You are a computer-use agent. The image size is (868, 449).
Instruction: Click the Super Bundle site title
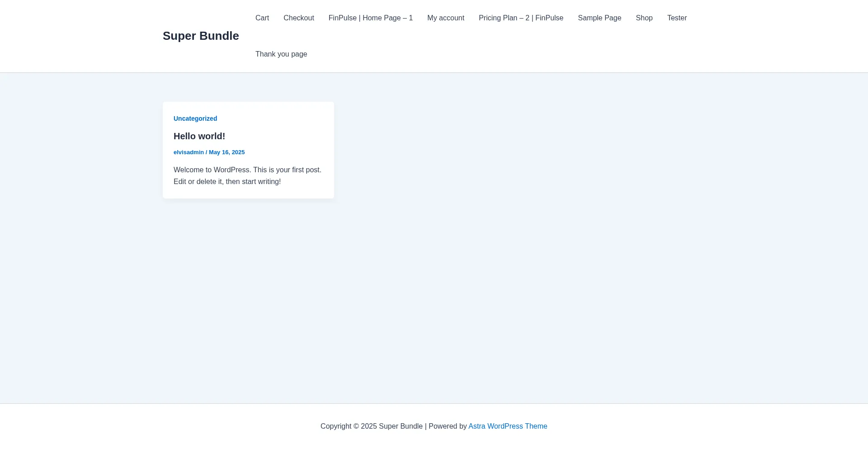click(x=201, y=36)
